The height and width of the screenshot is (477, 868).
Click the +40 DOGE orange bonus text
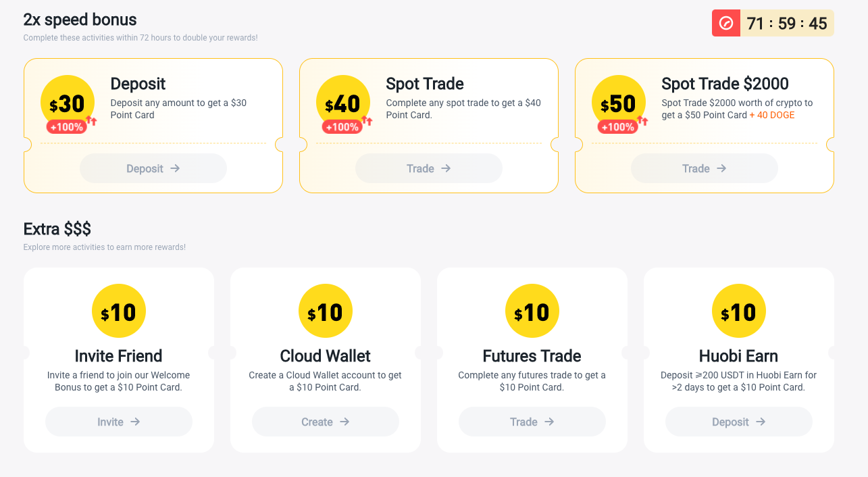[772, 115]
